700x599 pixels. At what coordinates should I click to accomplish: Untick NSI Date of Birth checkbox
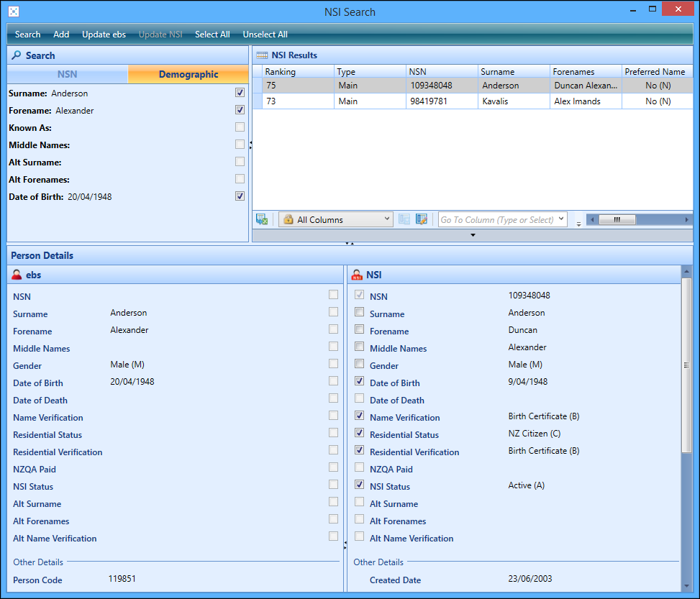[360, 380]
